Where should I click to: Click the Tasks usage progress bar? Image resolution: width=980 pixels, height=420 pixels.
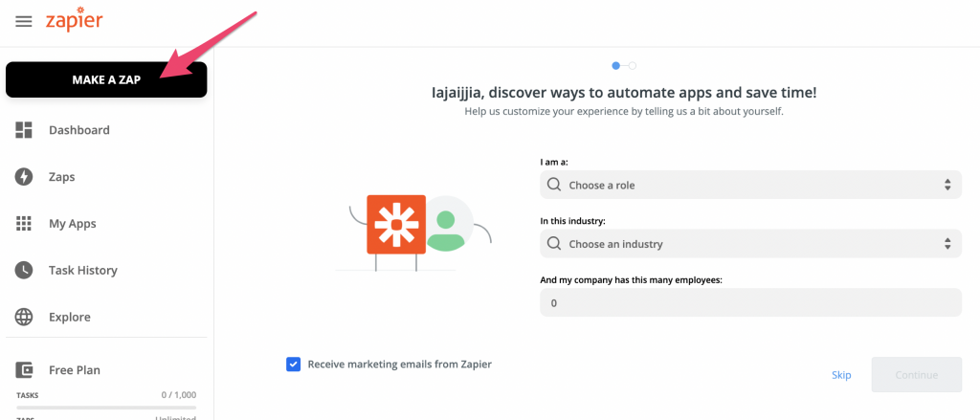point(106,407)
